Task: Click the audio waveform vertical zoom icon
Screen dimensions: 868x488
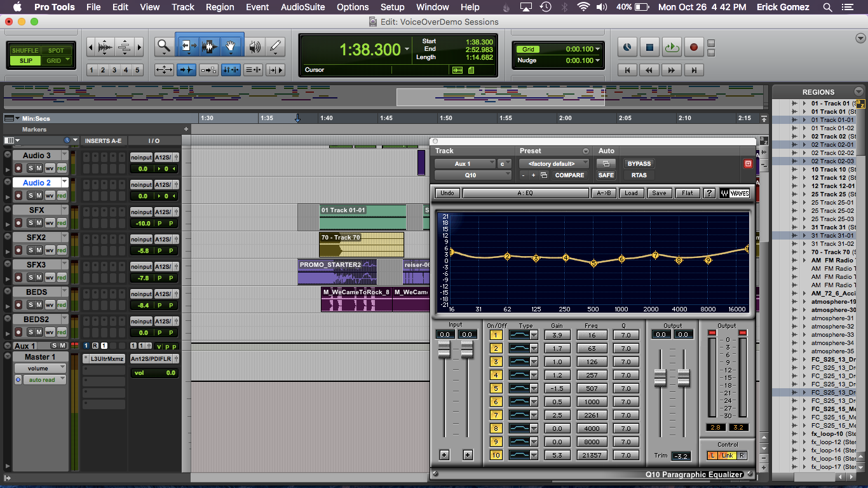Action: pos(105,47)
